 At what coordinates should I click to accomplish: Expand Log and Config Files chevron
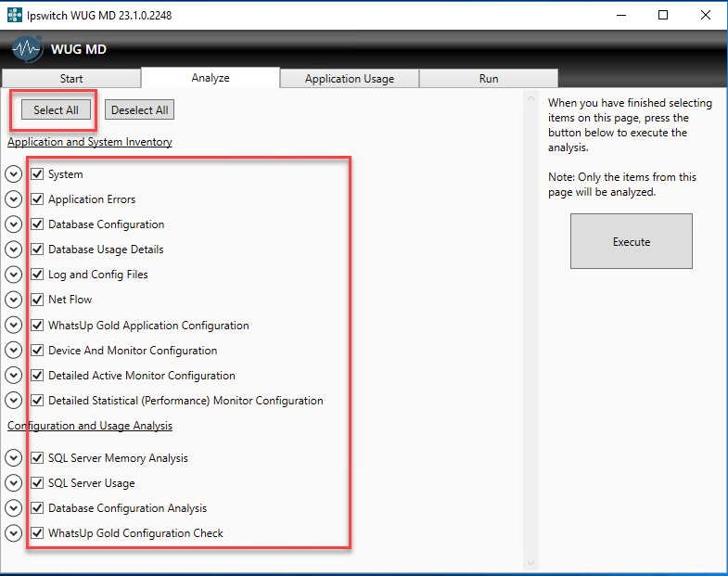click(x=13, y=275)
